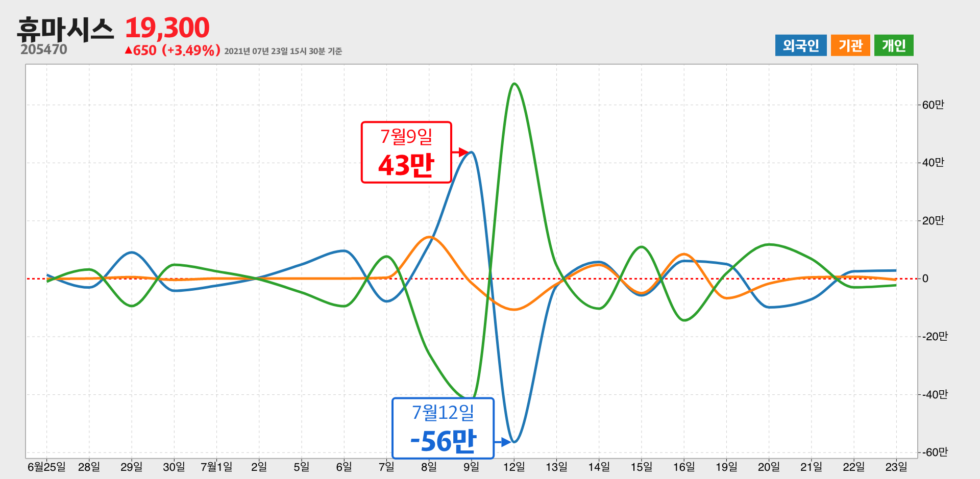Screen dimensions: 980x479
Task: Click the -20만 y-axis label
Action: coord(935,337)
